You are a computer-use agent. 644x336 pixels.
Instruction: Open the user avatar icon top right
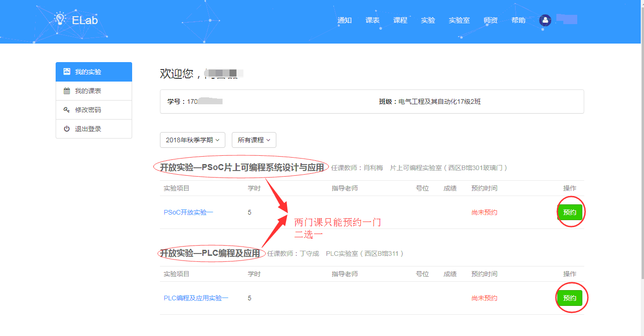click(x=545, y=20)
